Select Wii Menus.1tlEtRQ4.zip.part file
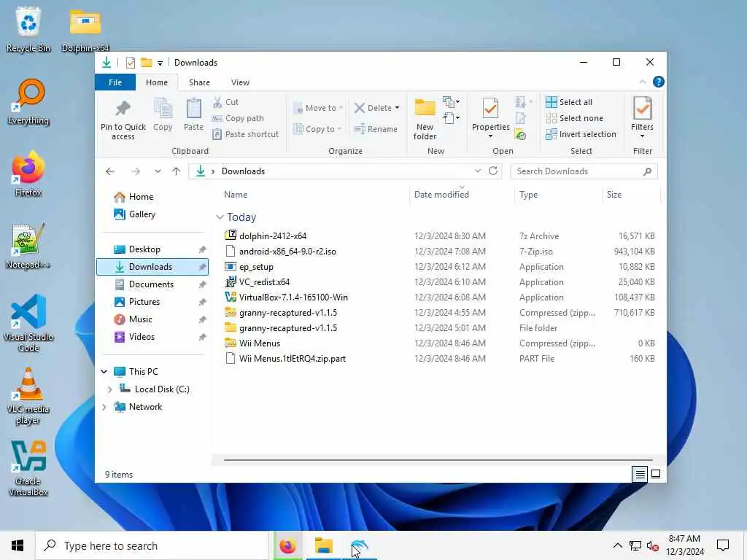This screenshot has width=747, height=560. click(x=293, y=359)
